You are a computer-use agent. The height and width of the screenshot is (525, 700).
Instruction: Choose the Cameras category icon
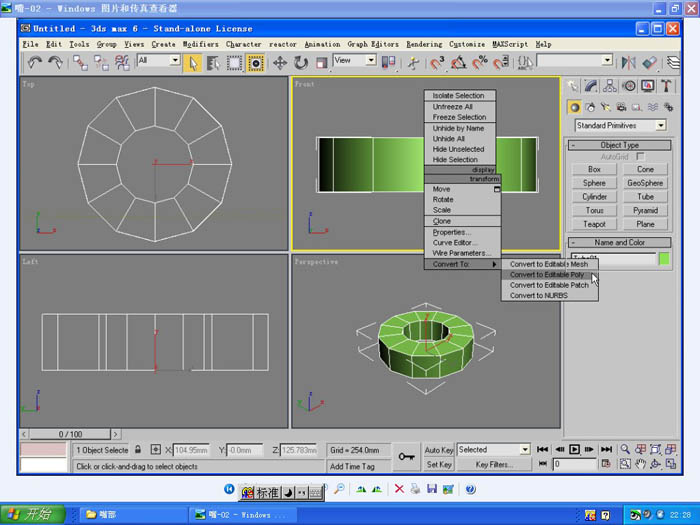[621, 107]
